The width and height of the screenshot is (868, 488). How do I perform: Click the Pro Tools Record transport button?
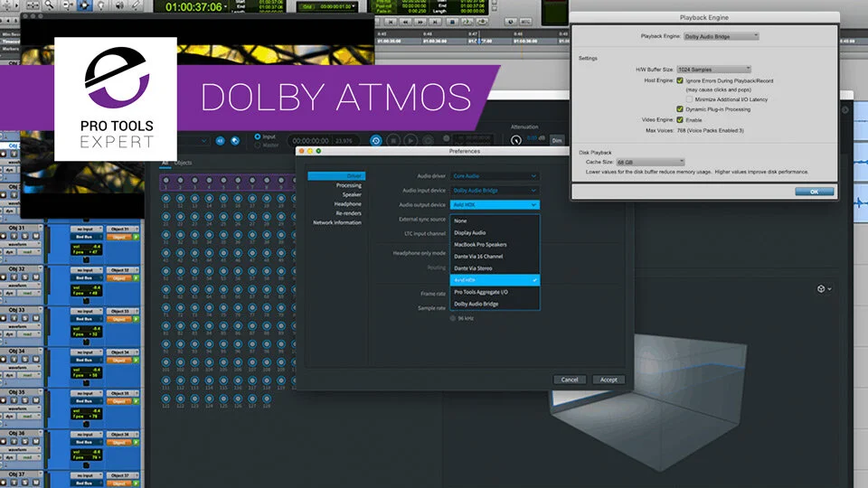[x=482, y=22]
